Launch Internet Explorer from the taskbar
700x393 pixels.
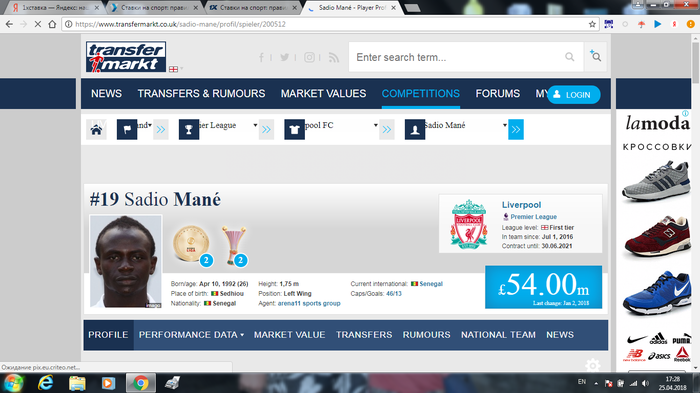point(46,383)
